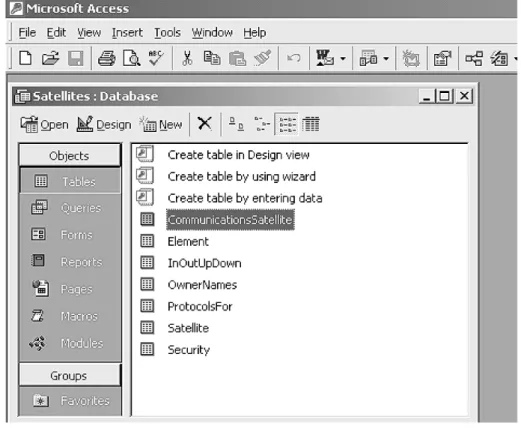Select Tables in the Objects bar
The image size is (521, 429).
(70, 181)
